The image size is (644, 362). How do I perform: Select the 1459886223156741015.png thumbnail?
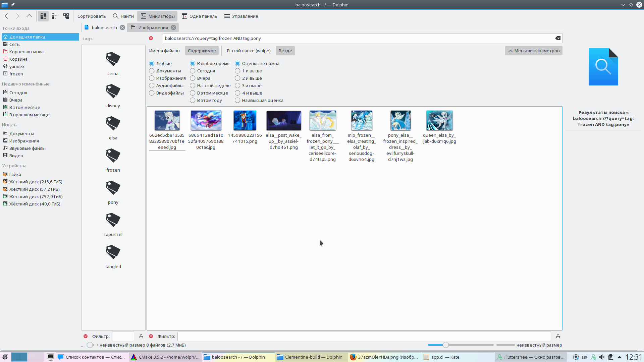pyautogui.click(x=245, y=120)
